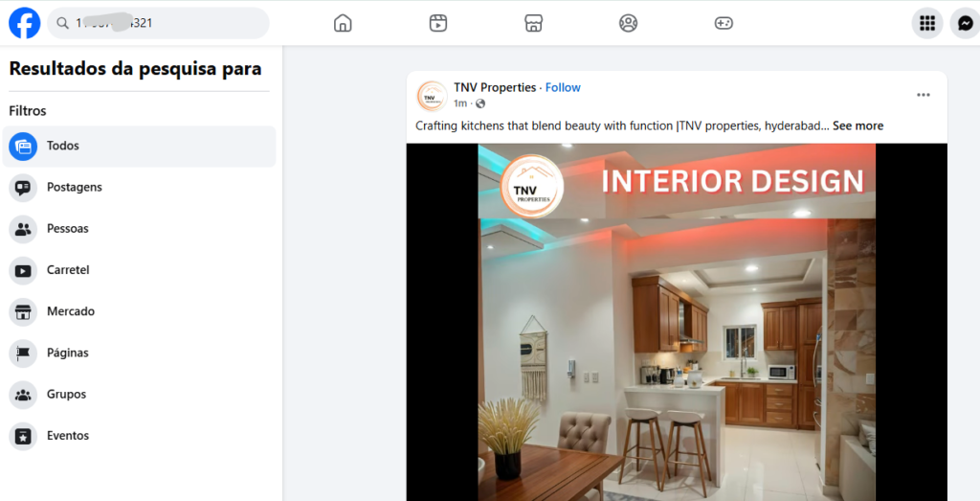Screen dimensions: 980x501
Task: Filter results by Grupos
Action: [139, 395]
